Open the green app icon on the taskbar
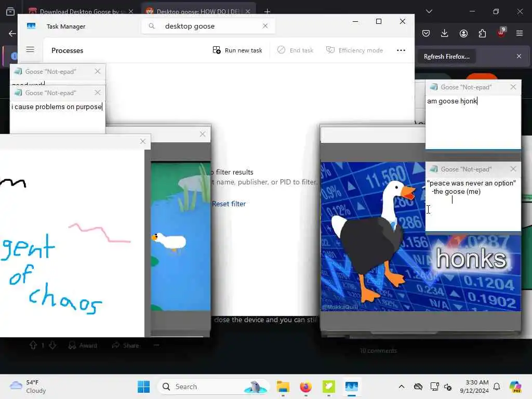Viewport: 532px width, 399px height. pyautogui.click(x=329, y=387)
